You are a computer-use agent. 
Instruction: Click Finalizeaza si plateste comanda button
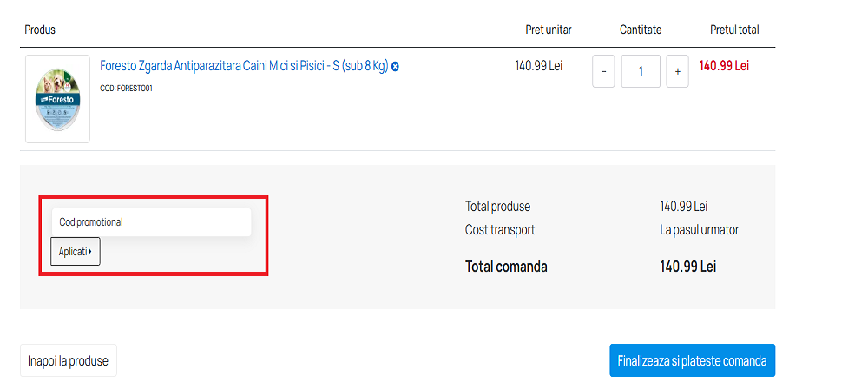coord(692,360)
